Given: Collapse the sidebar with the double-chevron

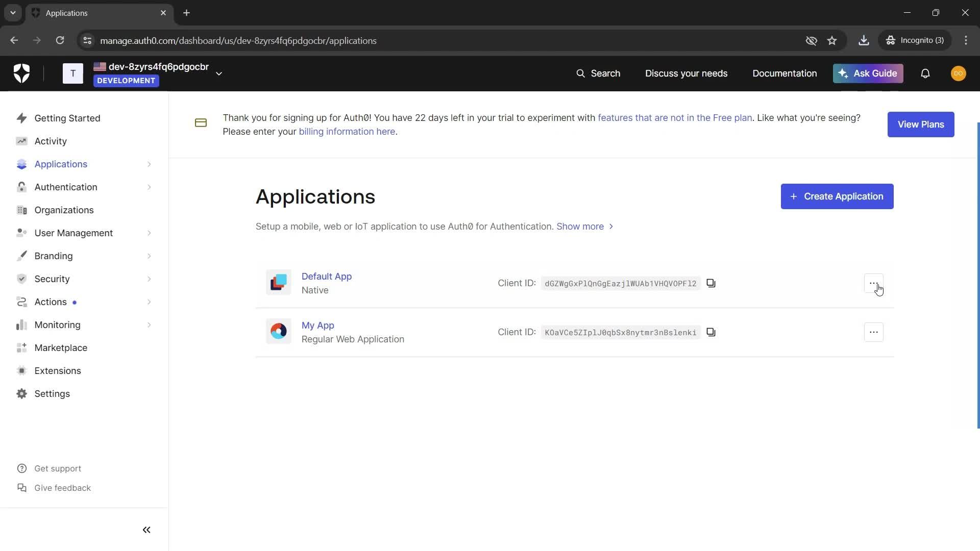Looking at the screenshot, I should point(146,530).
